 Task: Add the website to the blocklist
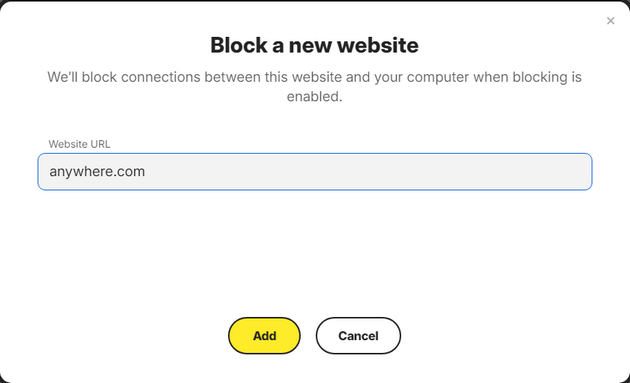click(264, 336)
